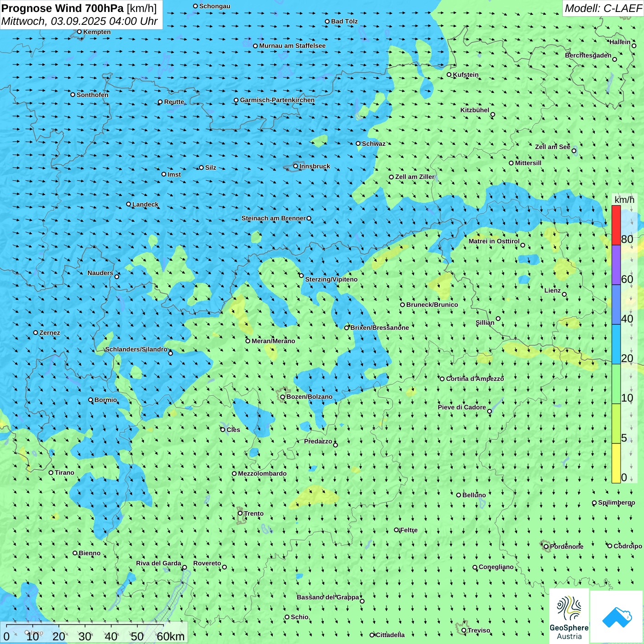Click the Schwaz city label
This screenshot has height=644, width=644.
click(374, 144)
